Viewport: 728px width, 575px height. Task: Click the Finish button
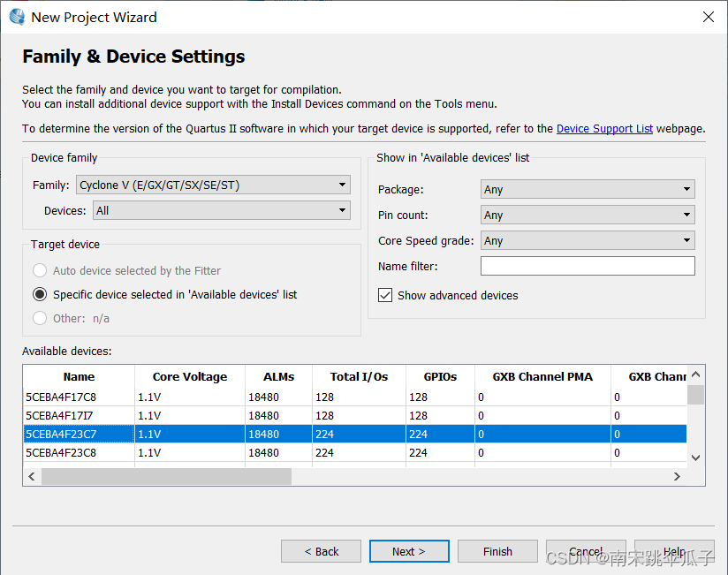(x=497, y=551)
